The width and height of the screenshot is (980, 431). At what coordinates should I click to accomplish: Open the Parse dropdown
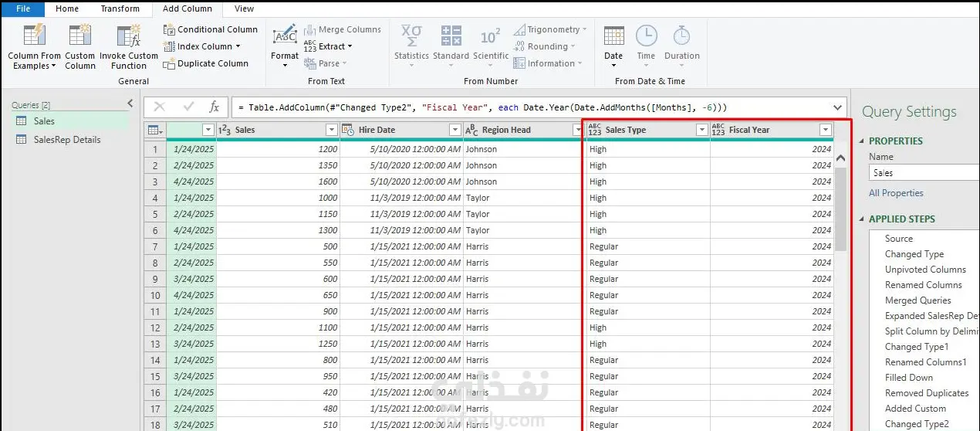326,63
